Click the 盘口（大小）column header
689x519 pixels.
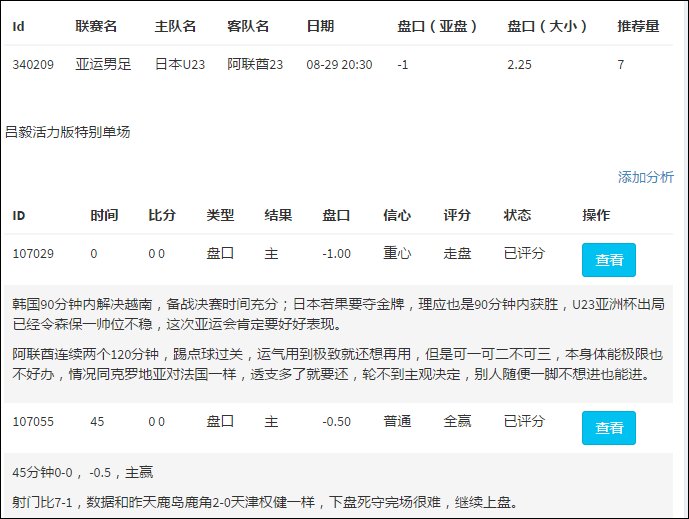tap(547, 26)
